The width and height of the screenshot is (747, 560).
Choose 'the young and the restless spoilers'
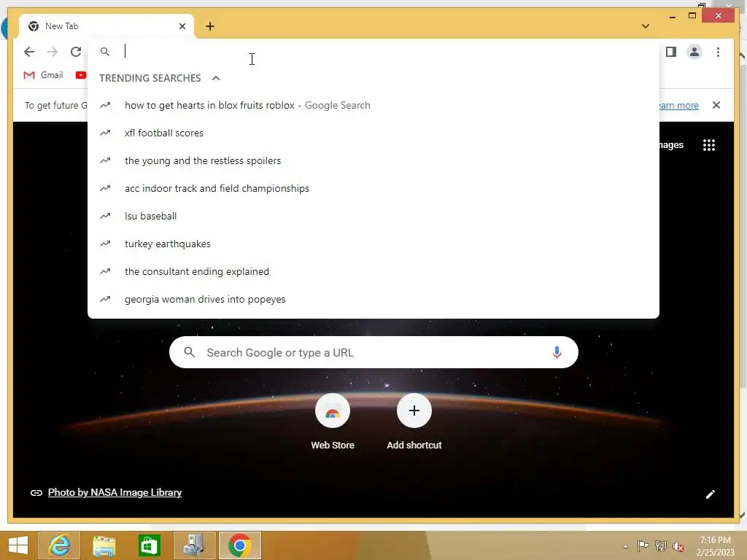373,160
